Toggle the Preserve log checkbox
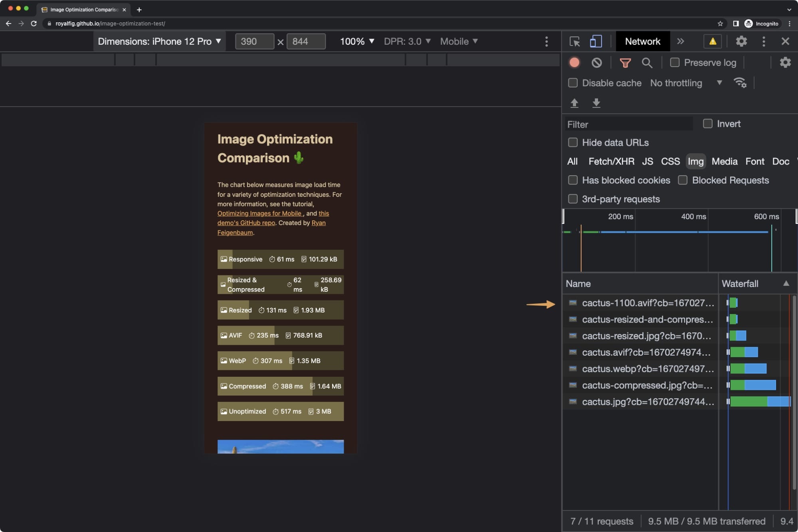 tap(675, 62)
